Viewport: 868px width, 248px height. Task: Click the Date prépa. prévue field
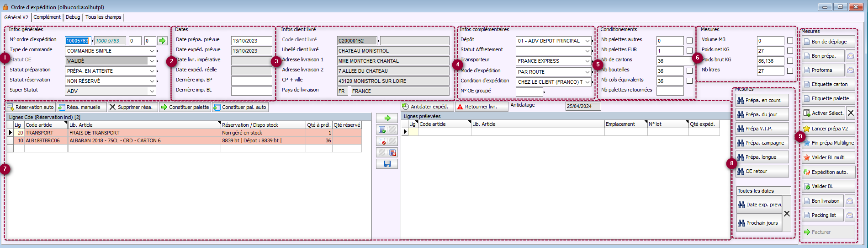pyautogui.click(x=251, y=41)
